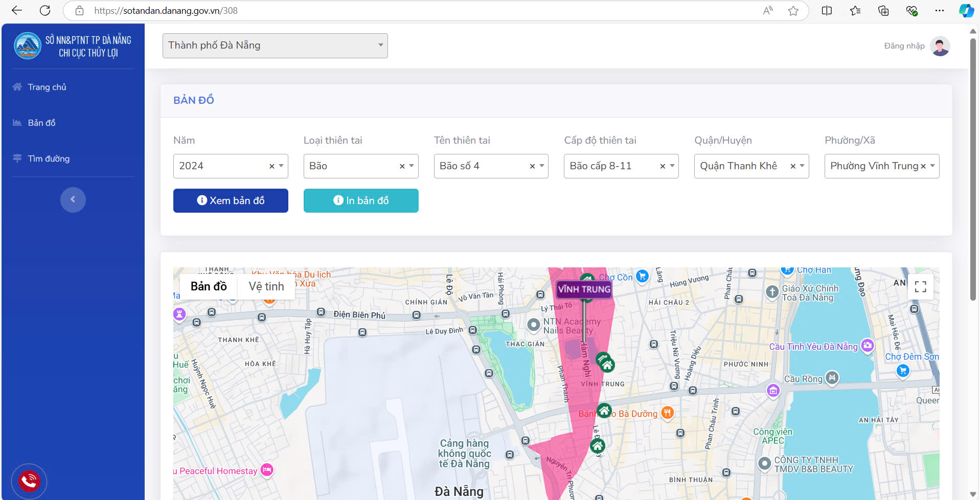Click Peaceful Homestay lodging marker

(267, 470)
